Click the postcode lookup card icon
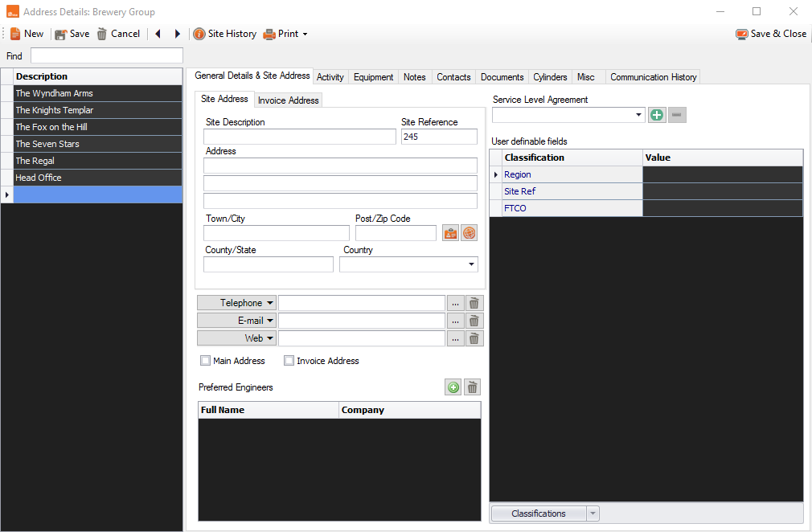Screen dimensions: 812x532 [x=450, y=233]
